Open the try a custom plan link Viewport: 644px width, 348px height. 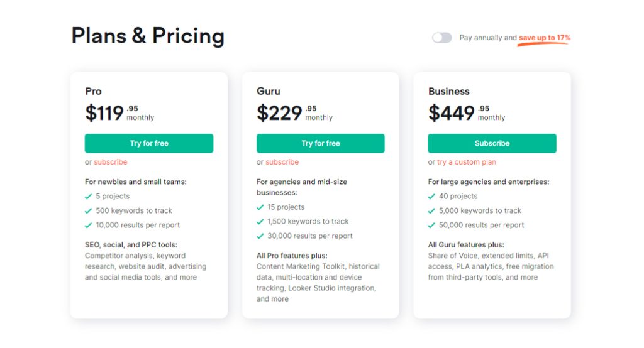[467, 161]
